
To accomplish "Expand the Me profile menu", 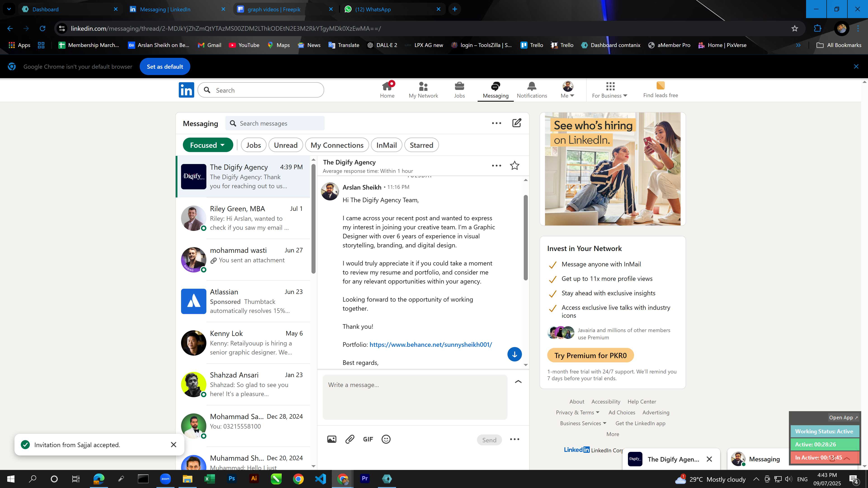I will tap(567, 90).
